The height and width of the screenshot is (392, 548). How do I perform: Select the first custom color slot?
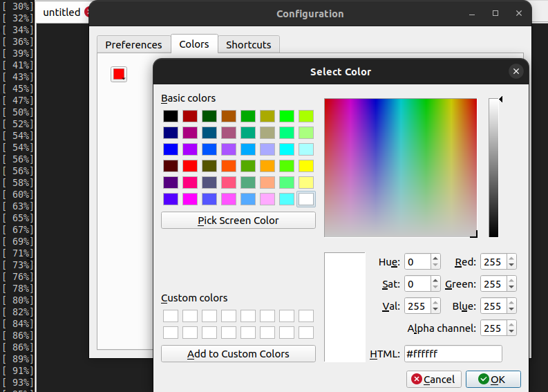[x=171, y=316]
